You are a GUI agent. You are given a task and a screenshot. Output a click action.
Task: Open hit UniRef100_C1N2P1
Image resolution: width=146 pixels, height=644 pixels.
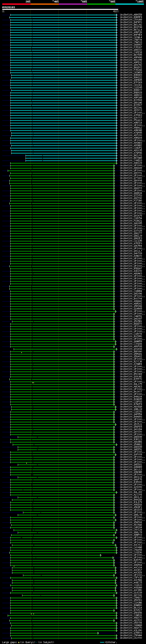pyautogui.click(x=131, y=148)
